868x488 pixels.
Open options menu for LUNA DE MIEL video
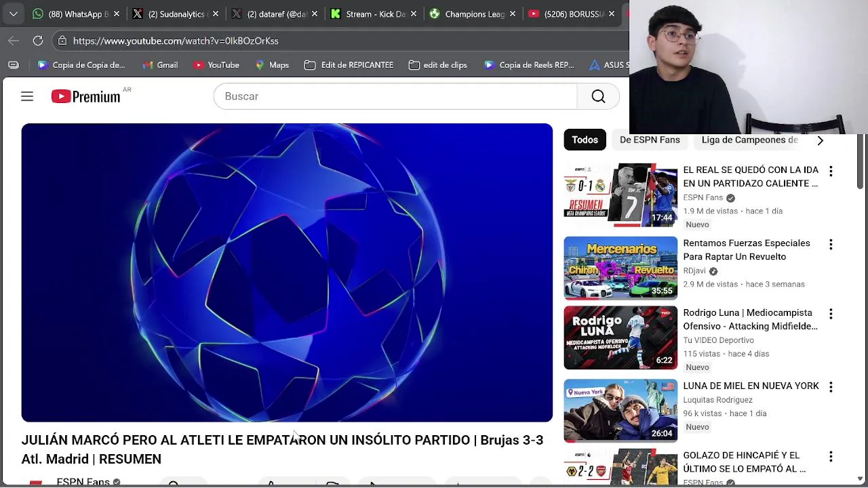[831, 388]
